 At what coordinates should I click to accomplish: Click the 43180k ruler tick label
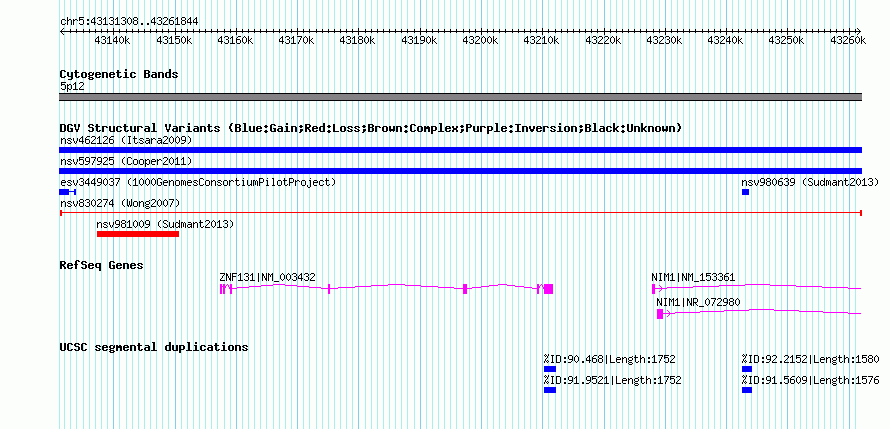358,40
